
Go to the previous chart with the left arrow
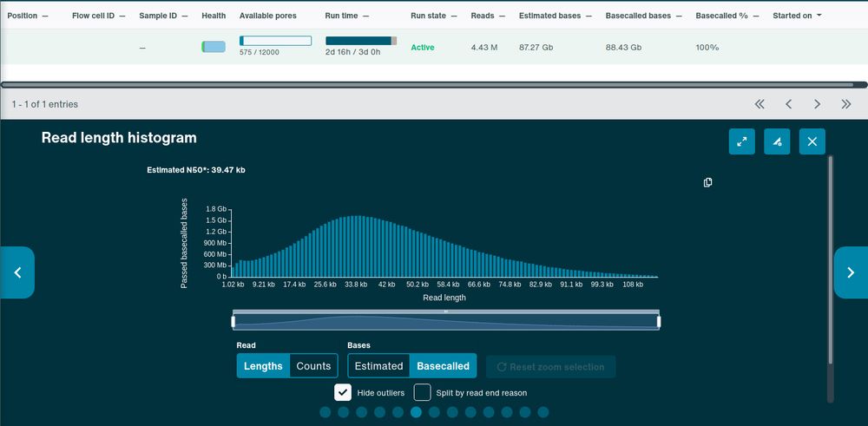coord(17,272)
